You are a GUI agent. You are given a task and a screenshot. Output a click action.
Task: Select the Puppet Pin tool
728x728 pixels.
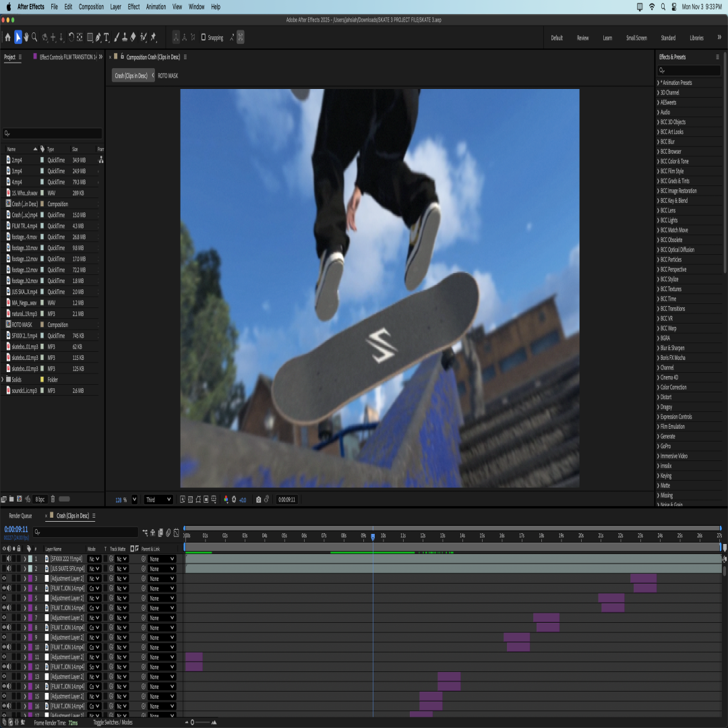pos(153,37)
